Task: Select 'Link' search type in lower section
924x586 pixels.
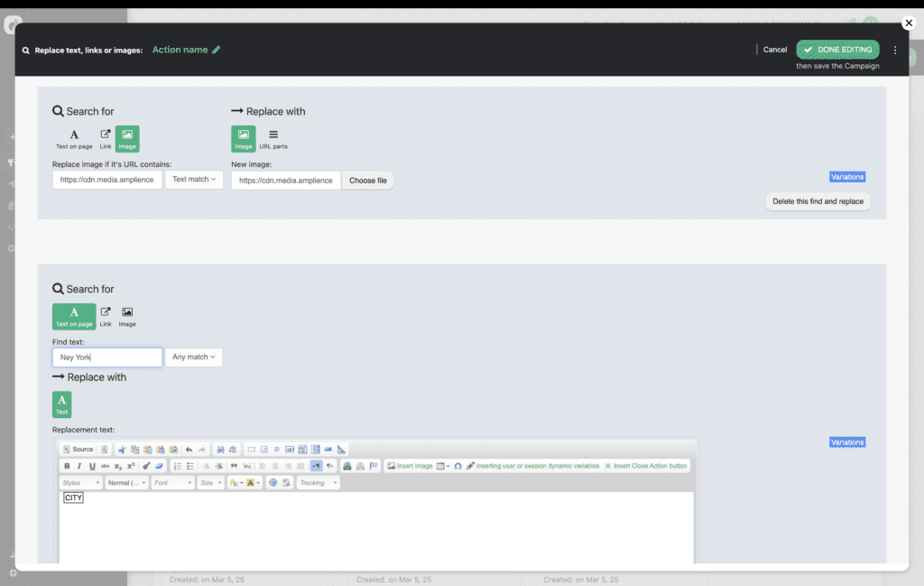Action: tap(106, 316)
